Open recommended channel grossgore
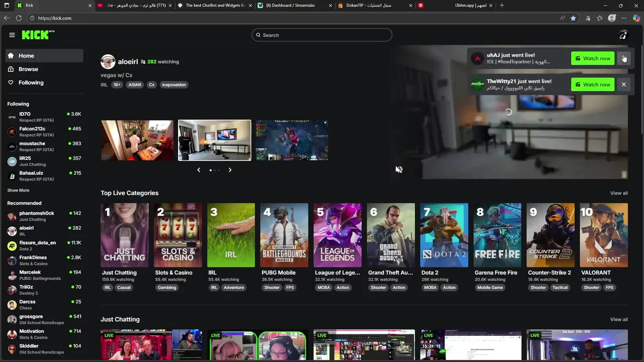This screenshot has width=644, height=362. click(x=44, y=319)
